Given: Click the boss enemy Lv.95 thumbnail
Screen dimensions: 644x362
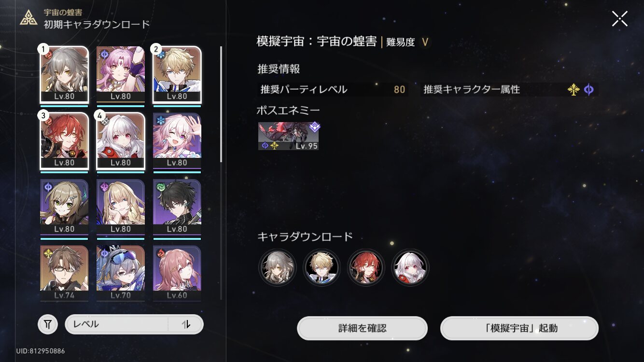Looking at the screenshot, I should [x=289, y=136].
